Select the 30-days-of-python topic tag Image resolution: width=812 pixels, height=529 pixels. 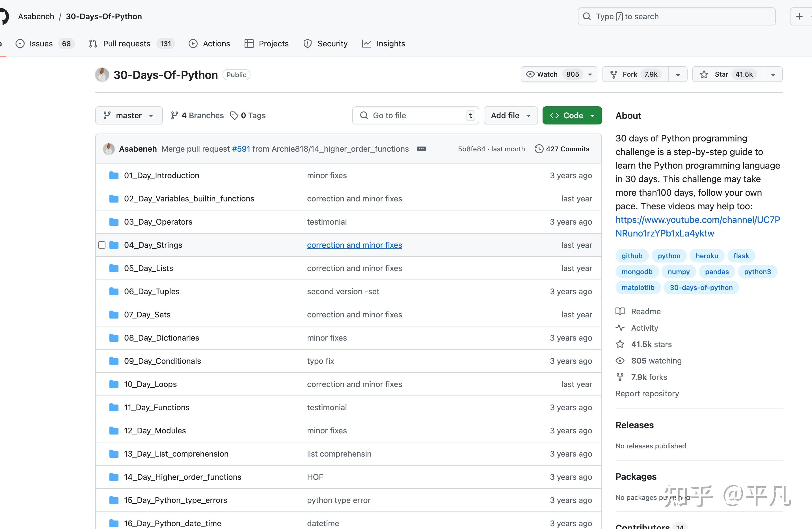(x=701, y=287)
